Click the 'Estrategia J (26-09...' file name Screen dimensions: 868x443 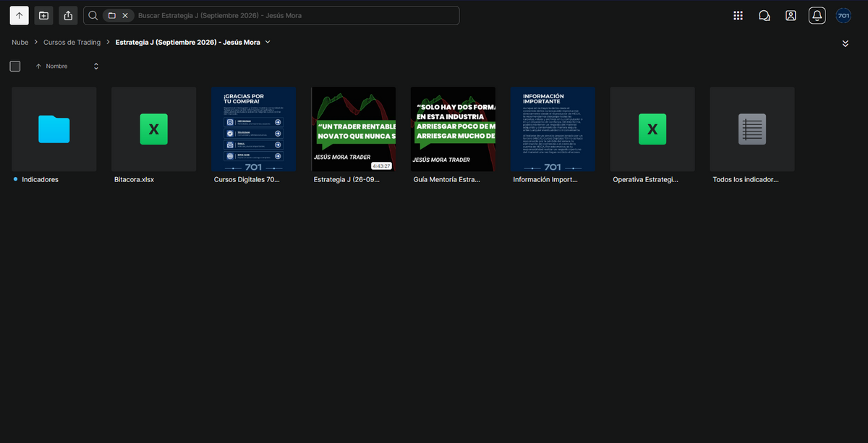[346, 180]
